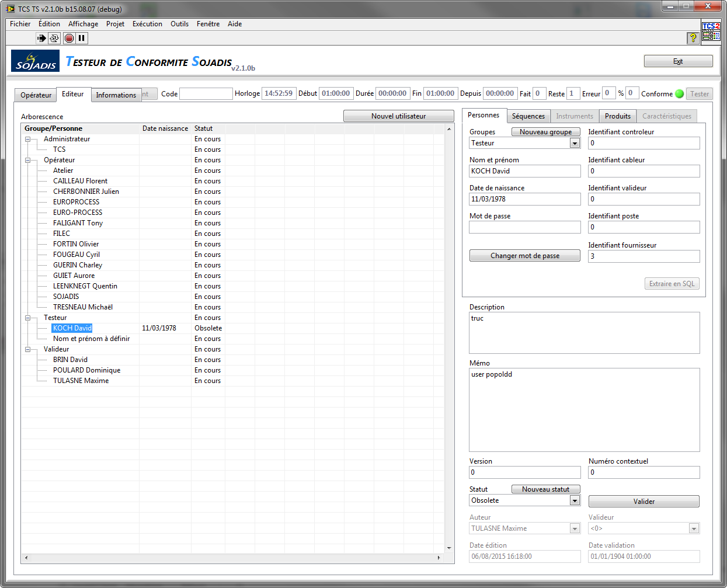Click Changer mot de passe button
Viewport: 727px width, 588px height.
click(524, 256)
